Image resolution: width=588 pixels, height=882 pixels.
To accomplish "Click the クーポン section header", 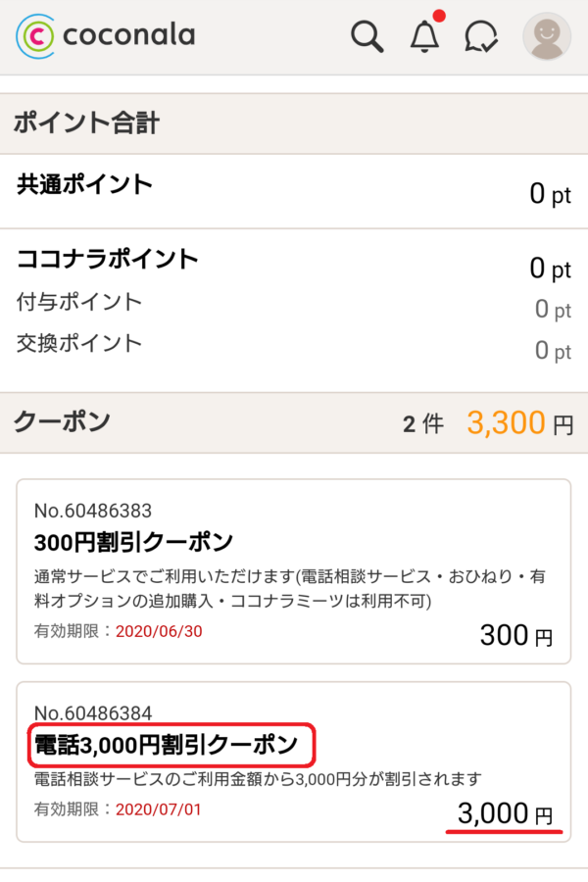I will pos(61,422).
